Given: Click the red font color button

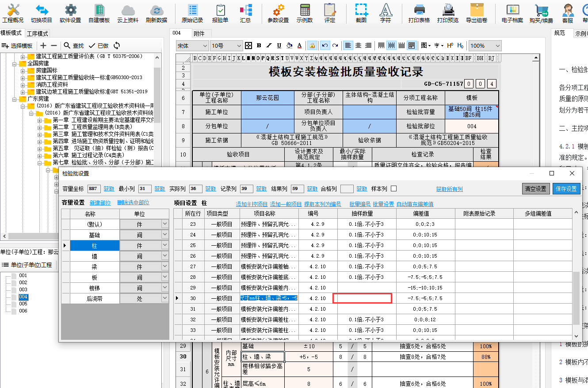Looking at the screenshot, I should coord(299,46).
